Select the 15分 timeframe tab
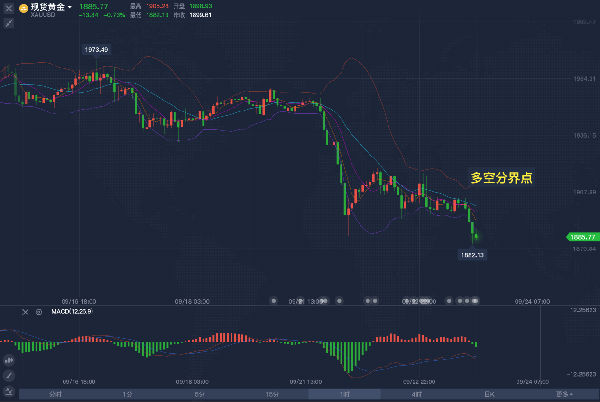The height and width of the screenshot is (402, 600). click(272, 394)
